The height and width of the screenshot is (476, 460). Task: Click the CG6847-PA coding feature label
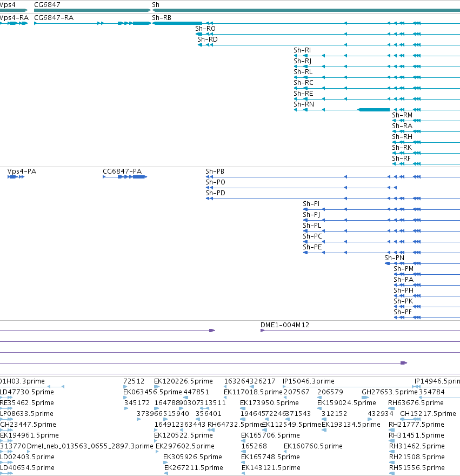(122, 171)
